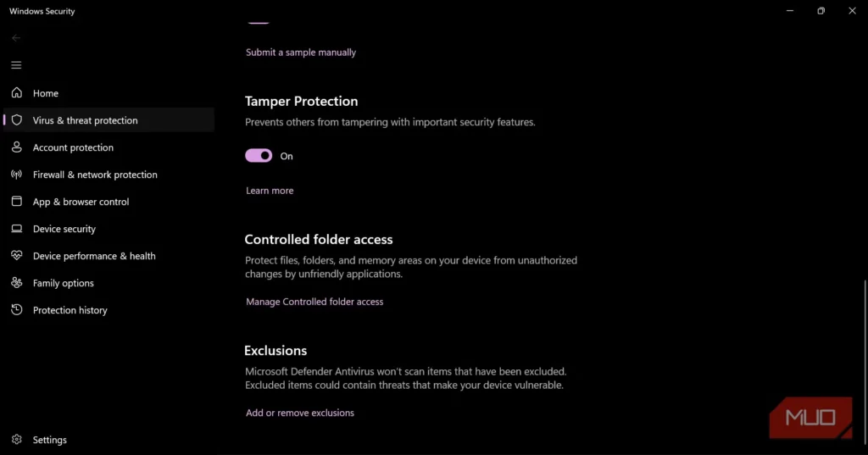
Task: Open Learn more under Tamper Protection
Action: 270,191
